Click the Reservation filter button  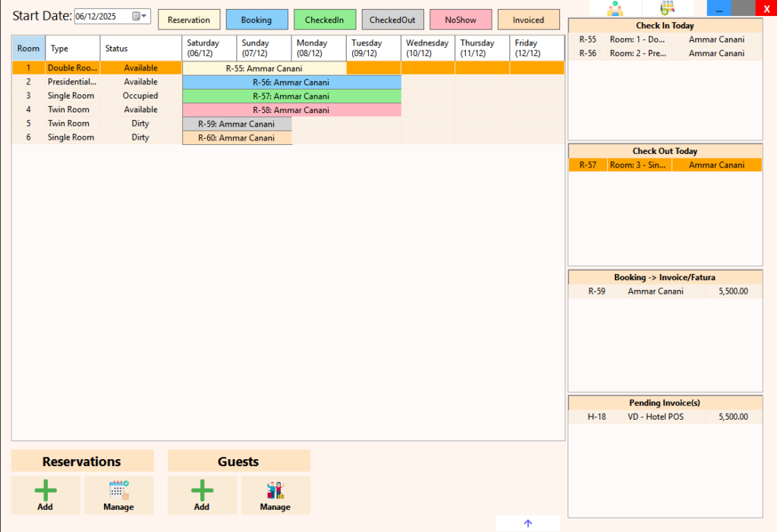pyautogui.click(x=189, y=19)
